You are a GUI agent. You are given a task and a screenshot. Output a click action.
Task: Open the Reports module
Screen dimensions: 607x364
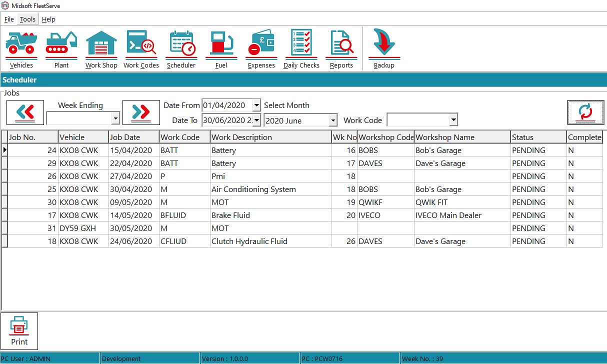tap(341, 47)
